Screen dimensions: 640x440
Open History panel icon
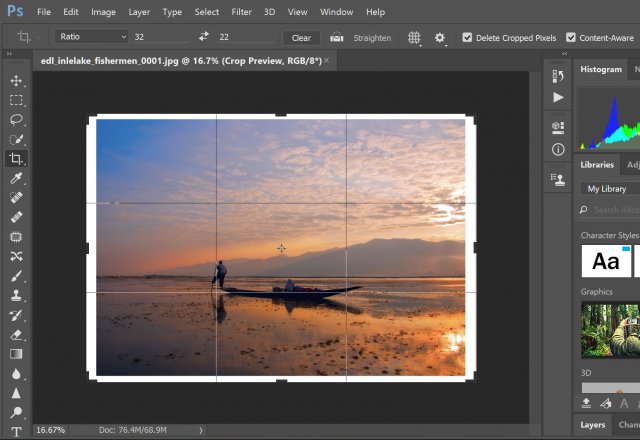pyautogui.click(x=558, y=76)
